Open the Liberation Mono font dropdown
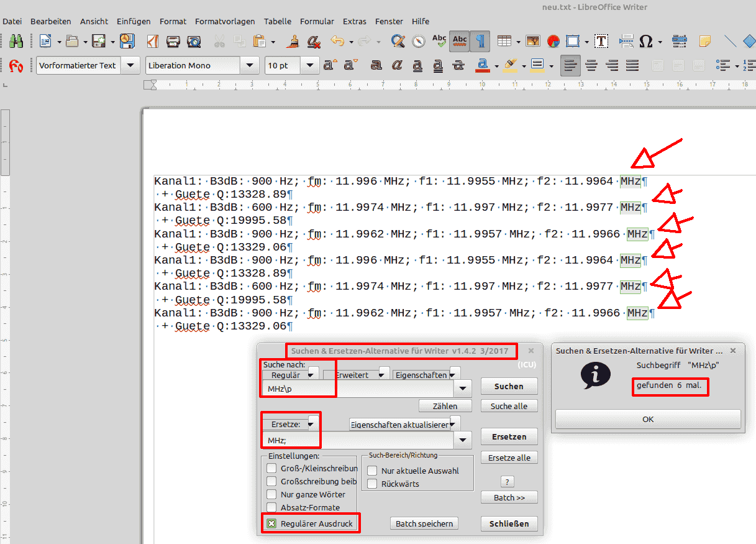 tap(250, 65)
